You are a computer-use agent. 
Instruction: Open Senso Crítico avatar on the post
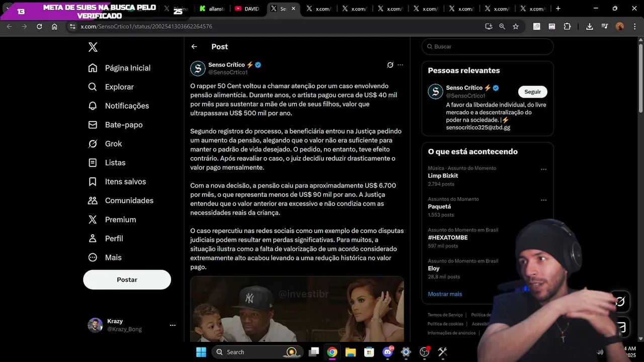tap(198, 68)
